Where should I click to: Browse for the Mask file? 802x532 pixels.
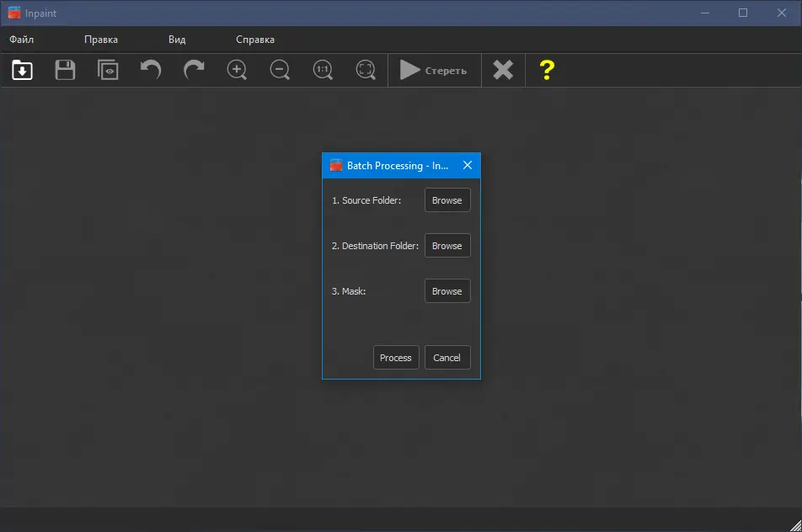click(x=447, y=291)
